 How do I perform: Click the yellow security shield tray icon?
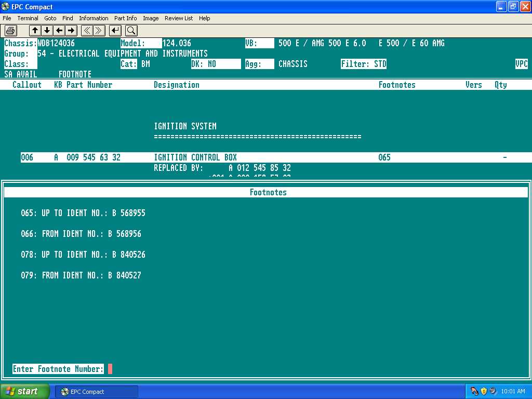coord(483,391)
